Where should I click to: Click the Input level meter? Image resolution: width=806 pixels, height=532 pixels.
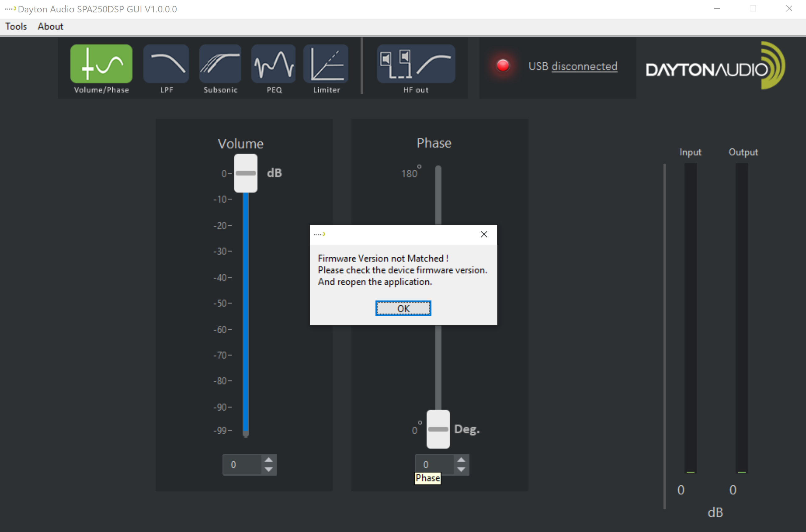[690, 318]
